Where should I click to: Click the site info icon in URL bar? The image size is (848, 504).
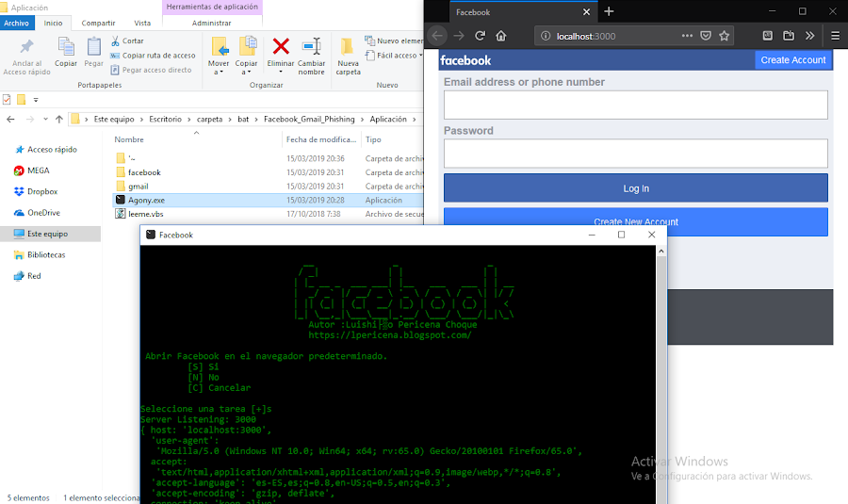pos(546,36)
